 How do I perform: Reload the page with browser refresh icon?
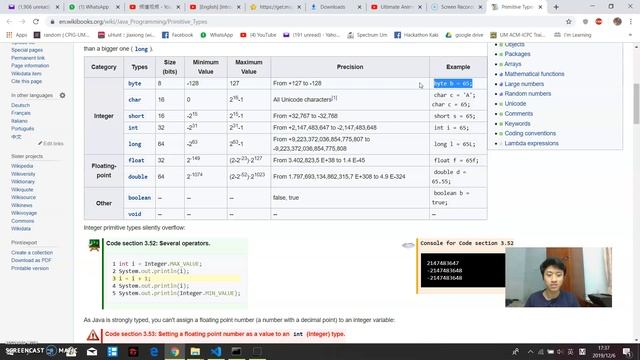point(36,22)
